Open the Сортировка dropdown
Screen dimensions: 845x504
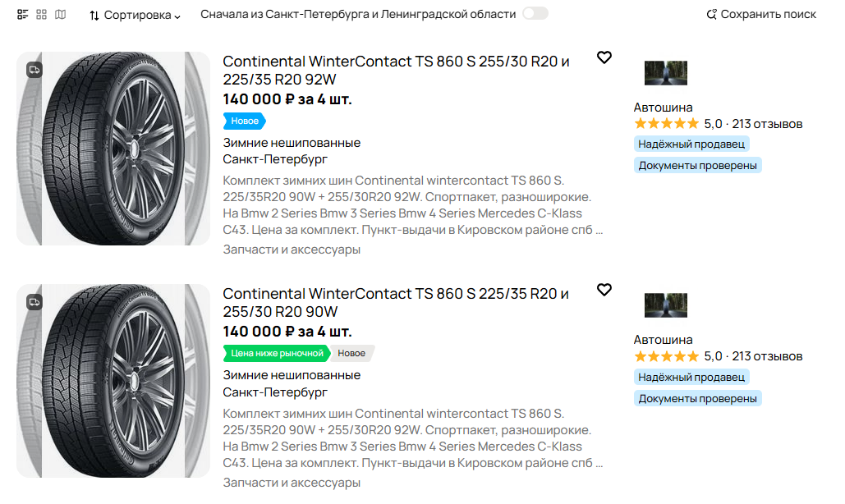coord(135,15)
